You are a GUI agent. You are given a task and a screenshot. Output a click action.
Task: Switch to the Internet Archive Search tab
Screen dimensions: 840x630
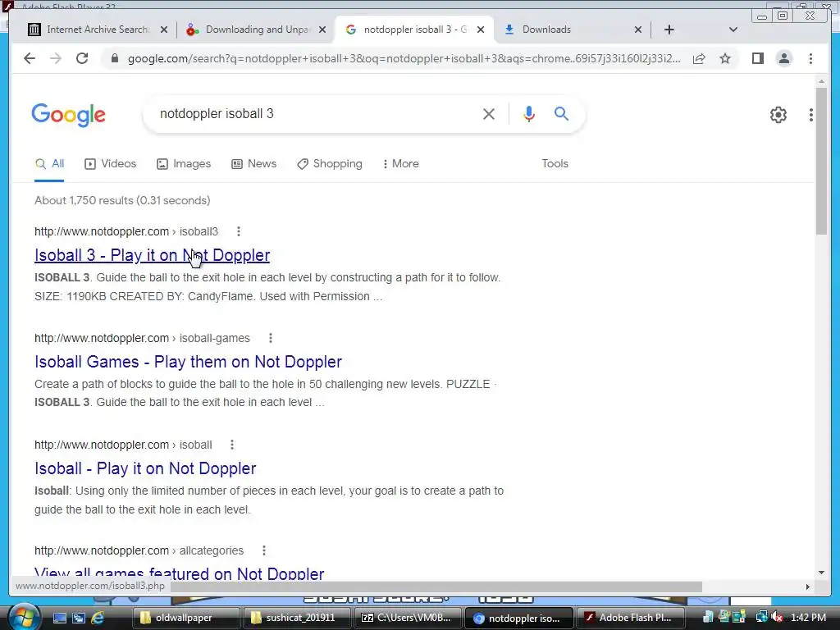point(97,30)
